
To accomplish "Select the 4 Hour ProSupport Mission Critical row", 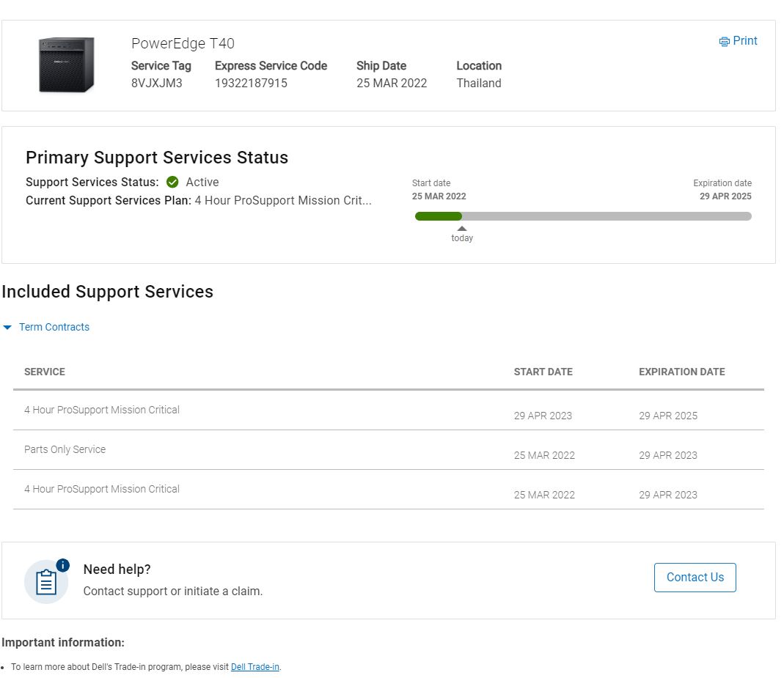I will (x=102, y=410).
